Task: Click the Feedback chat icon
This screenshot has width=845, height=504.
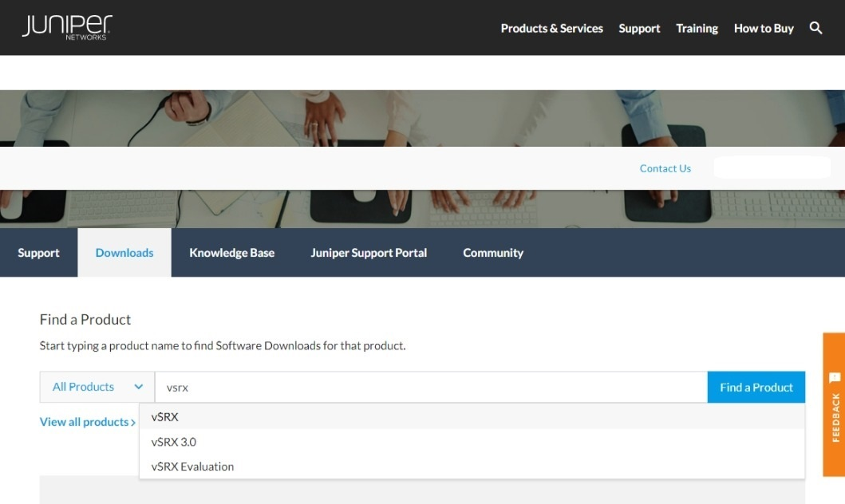Action: pyautogui.click(x=835, y=377)
